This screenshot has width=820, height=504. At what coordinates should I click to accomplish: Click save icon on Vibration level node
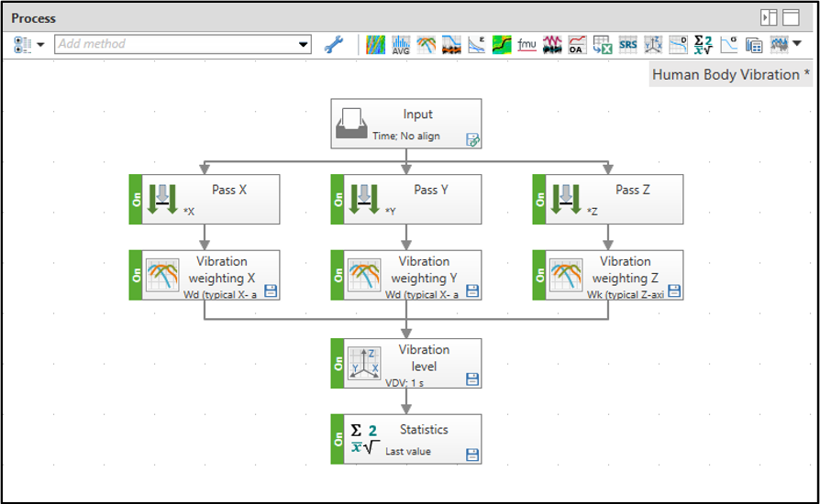[x=472, y=379]
